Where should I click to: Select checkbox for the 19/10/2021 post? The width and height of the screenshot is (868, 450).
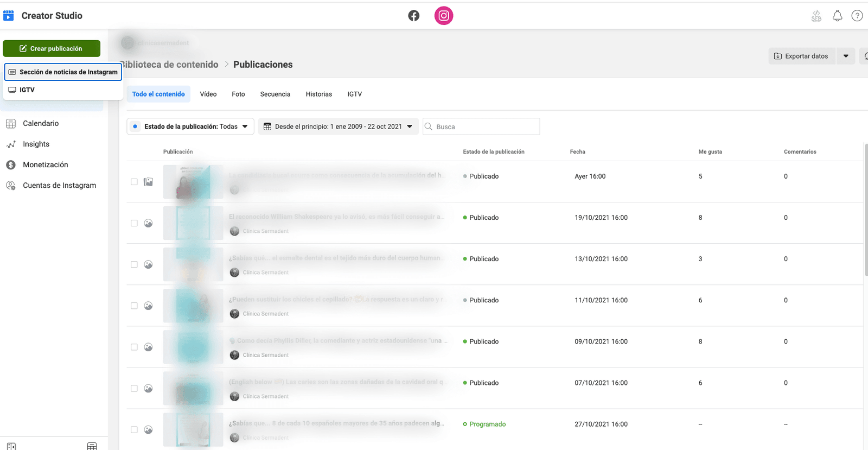(134, 223)
